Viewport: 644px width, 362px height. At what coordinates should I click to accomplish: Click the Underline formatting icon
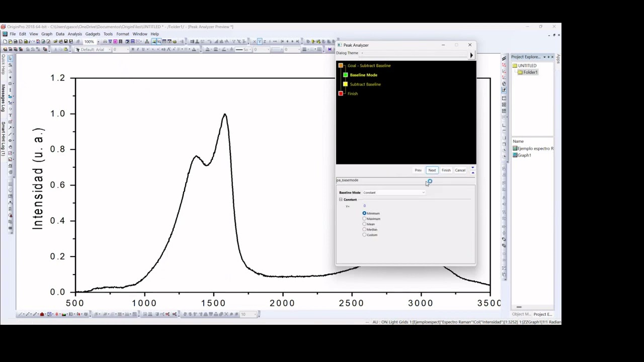(x=143, y=49)
